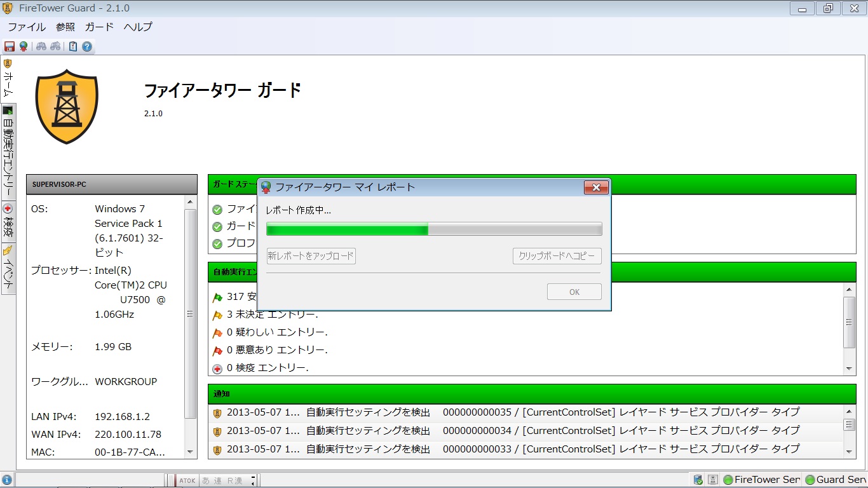Click the large FireTower shield logo
The width and height of the screenshot is (868, 488).
67,106
